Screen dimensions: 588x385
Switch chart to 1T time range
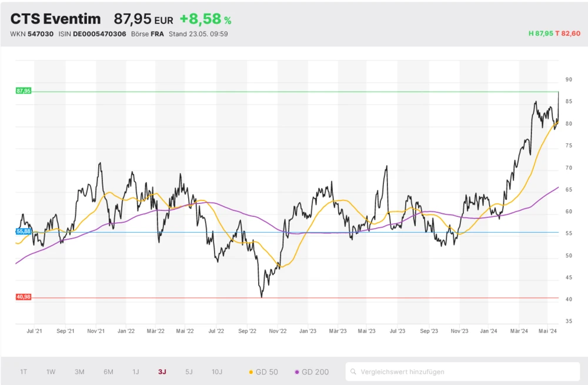coord(24,371)
